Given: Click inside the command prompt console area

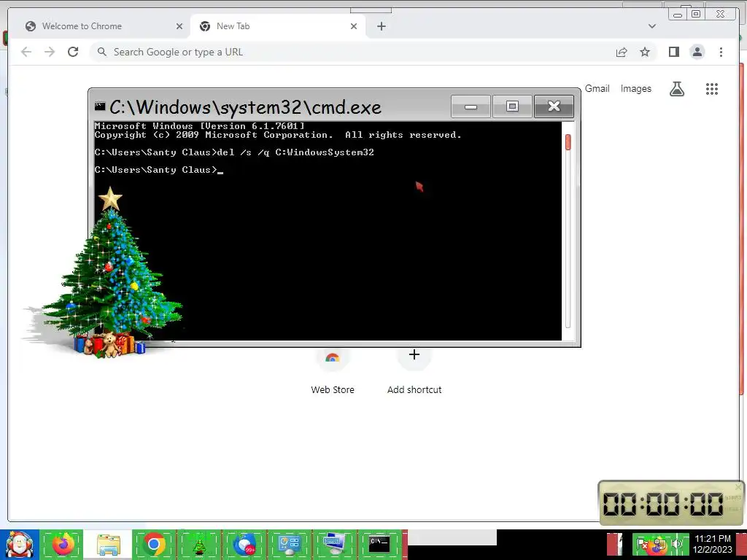Looking at the screenshot, I should (x=328, y=231).
